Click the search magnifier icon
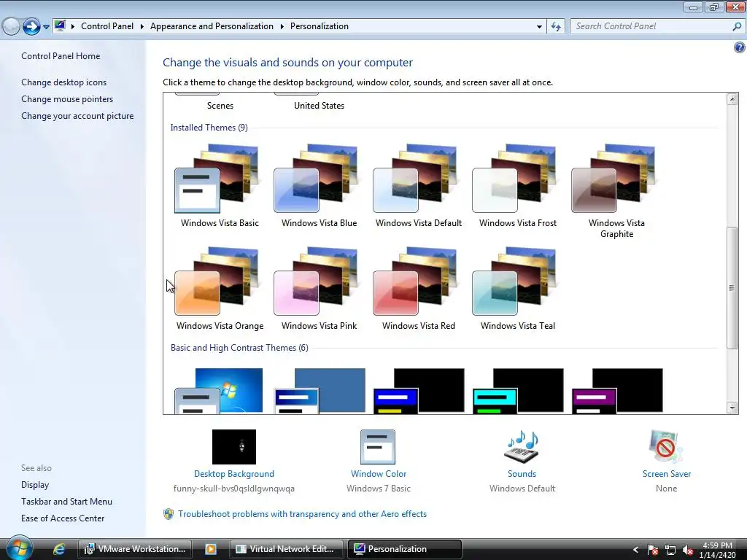747x560 pixels. point(737,27)
